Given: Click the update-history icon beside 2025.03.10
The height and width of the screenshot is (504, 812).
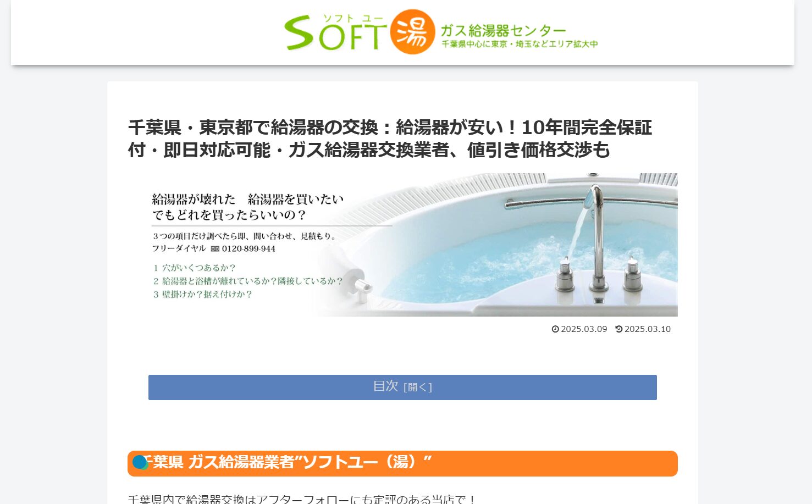Looking at the screenshot, I should [x=618, y=329].
